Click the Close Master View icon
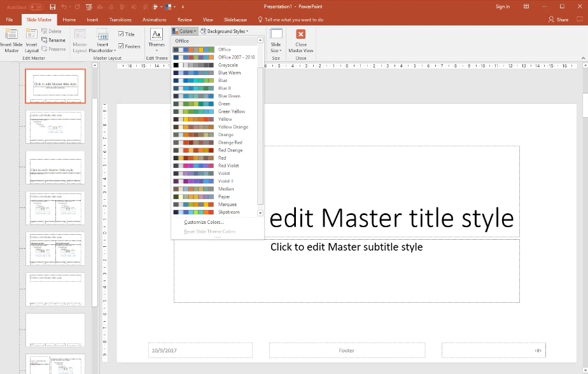 (x=300, y=40)
